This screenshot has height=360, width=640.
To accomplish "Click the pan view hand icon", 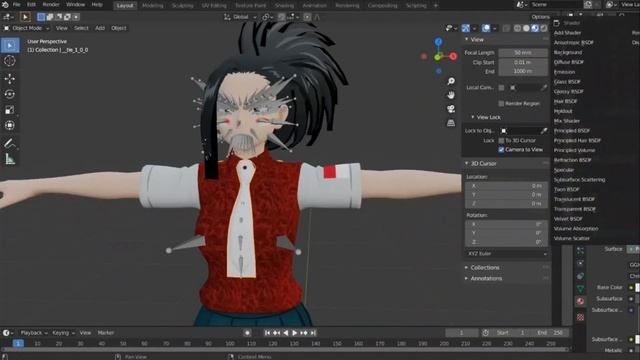I will (x=451, y=95).
